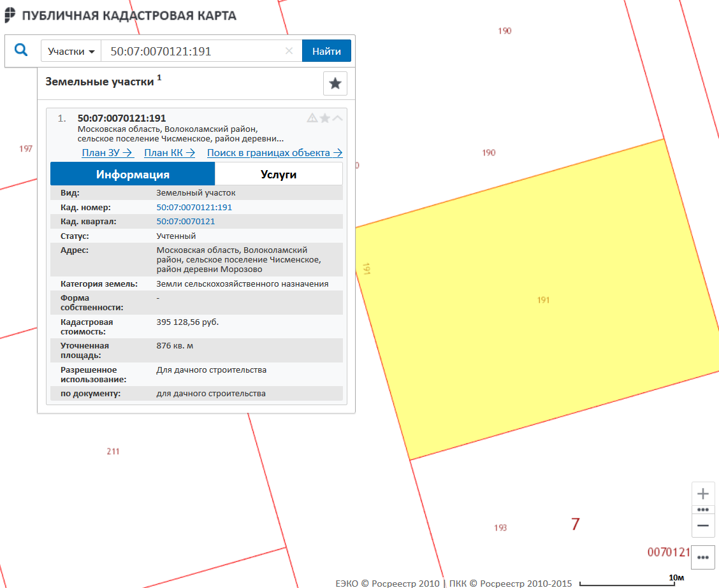The width and height of the screenshot is (719, 588).
Task: Switch to the Услуги tab
Action: point(279,174)
